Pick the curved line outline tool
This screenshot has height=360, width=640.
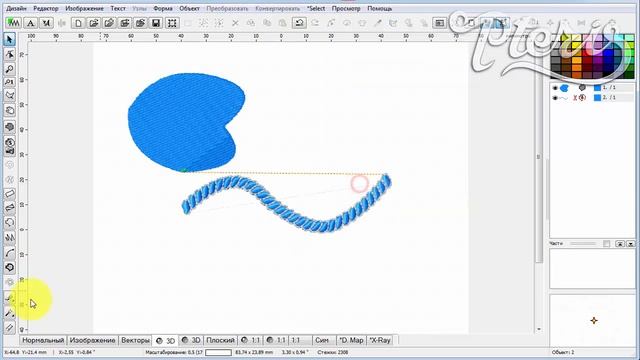coord(9,253)
